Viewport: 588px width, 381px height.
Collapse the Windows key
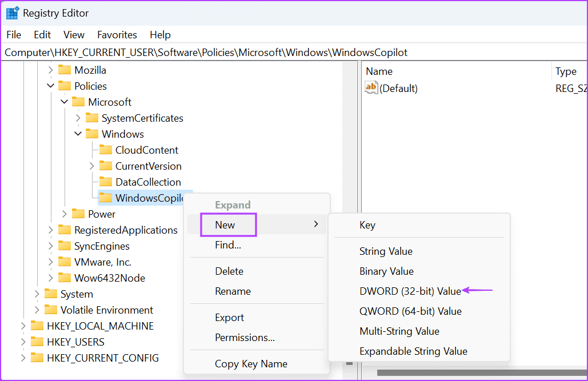[78, 134]
